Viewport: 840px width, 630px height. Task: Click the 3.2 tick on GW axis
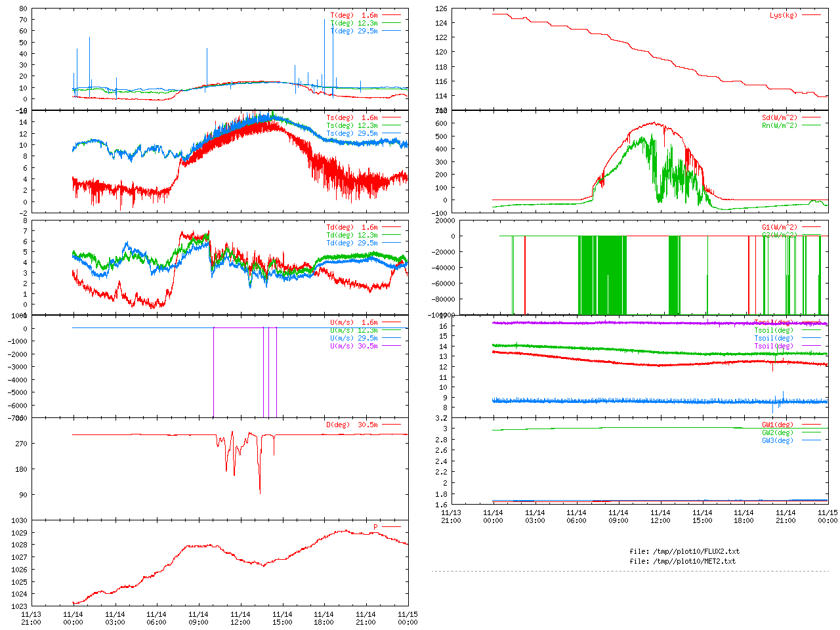(x=441, y=418)
